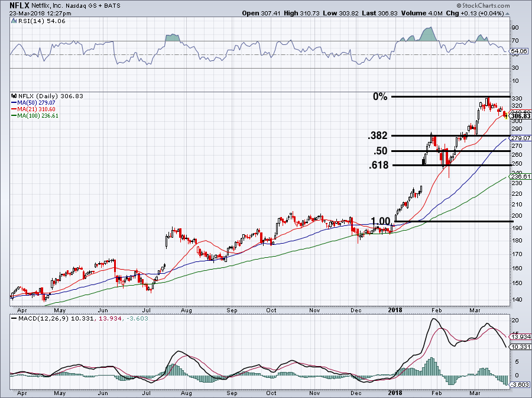Click the 279.07 MA tag on price axis

tap(520, 138)
